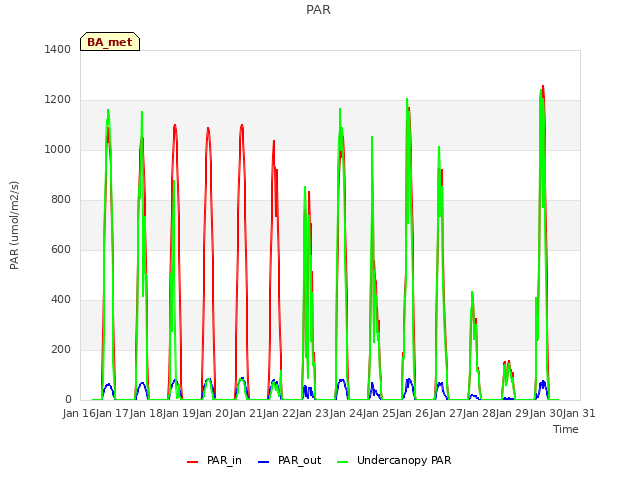Click the BA_met annotation label
This screenshot has width=640, height=480.
tap(110, 42)
